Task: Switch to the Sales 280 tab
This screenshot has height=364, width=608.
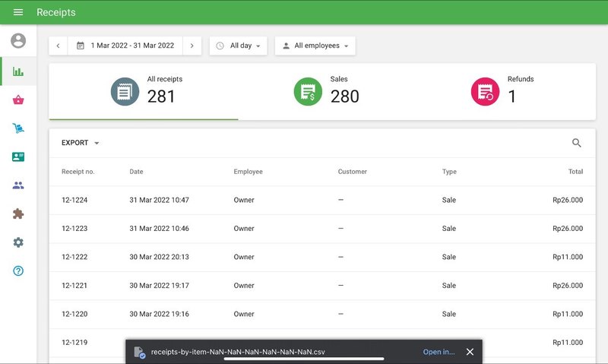Action: tap(327, 91)
